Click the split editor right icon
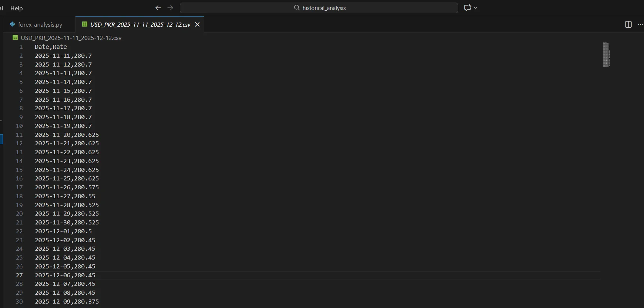Viewport: 644px width, 308px height. pos(628,24)
